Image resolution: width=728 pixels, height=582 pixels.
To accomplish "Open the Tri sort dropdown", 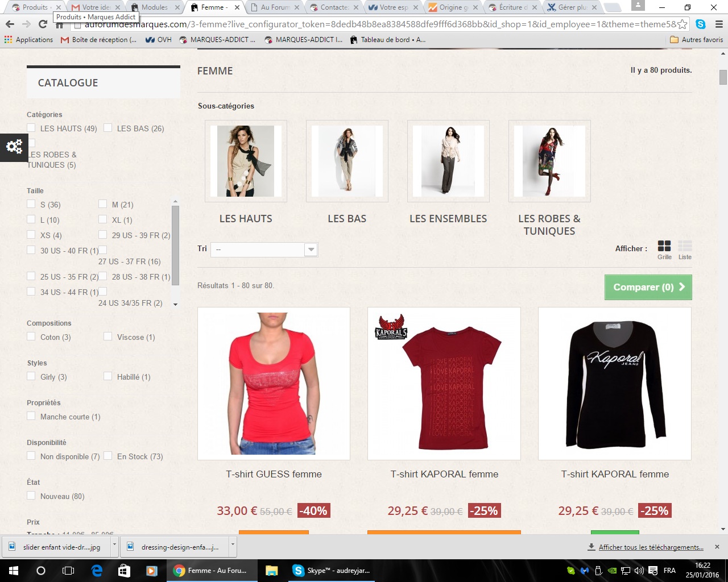I will pyautogui.click(x=264, y=250).
